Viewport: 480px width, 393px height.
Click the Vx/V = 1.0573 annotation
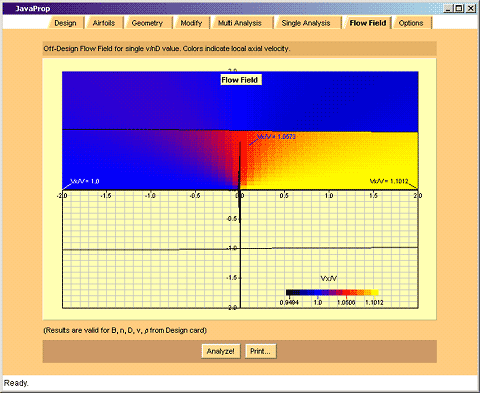[276, 137]
